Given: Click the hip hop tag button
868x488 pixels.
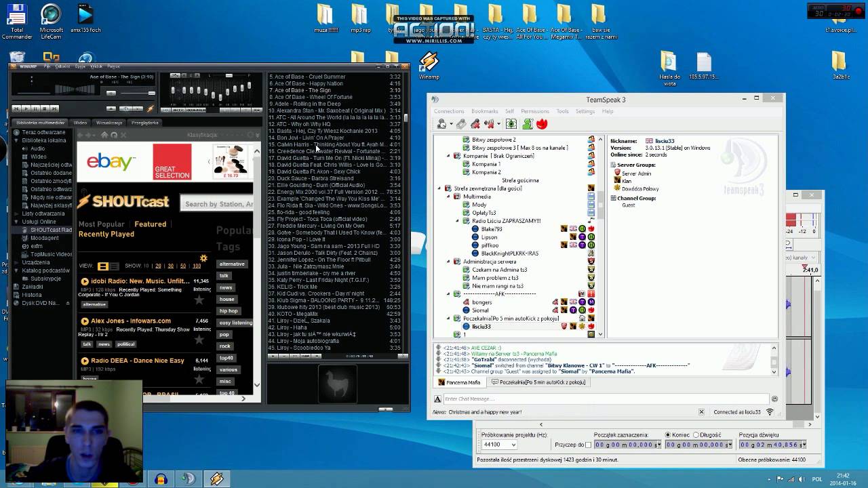Looking at the screenshot, I should 228,310.
